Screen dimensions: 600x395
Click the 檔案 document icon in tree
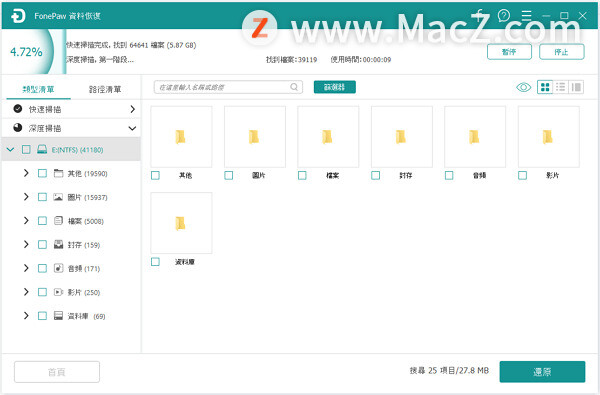click(58, 220)
